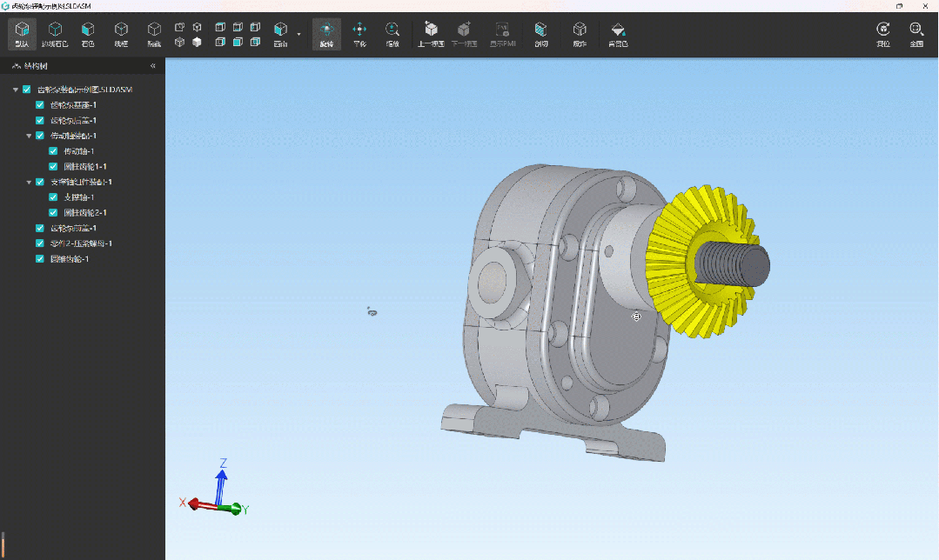The height and width of the screenshot is (560, 939).
Task: Collapse the 结构树 panel with double chevron
Action: [x=153, y=66]
